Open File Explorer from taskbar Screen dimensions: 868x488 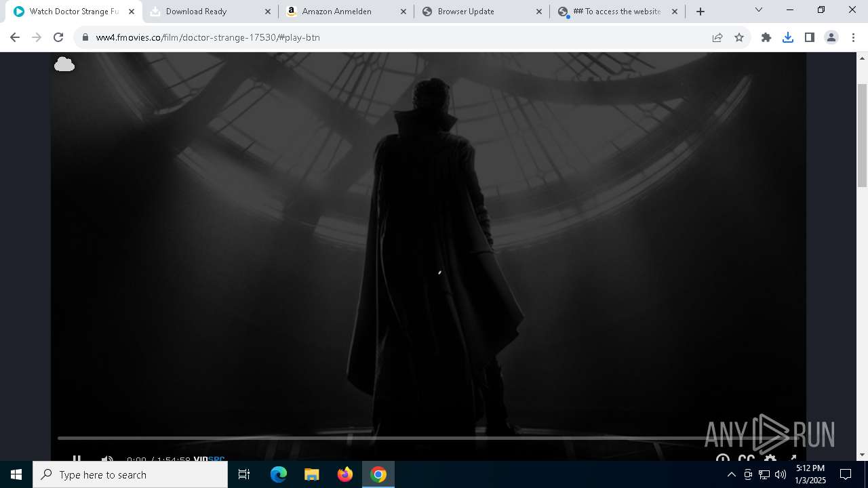click(311, 474)
